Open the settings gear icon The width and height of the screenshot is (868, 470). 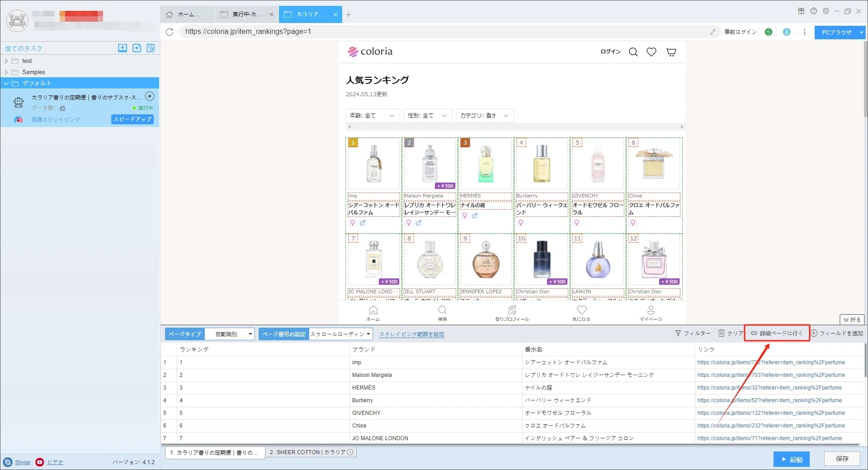pyautogui.click(x=826, y=11)
